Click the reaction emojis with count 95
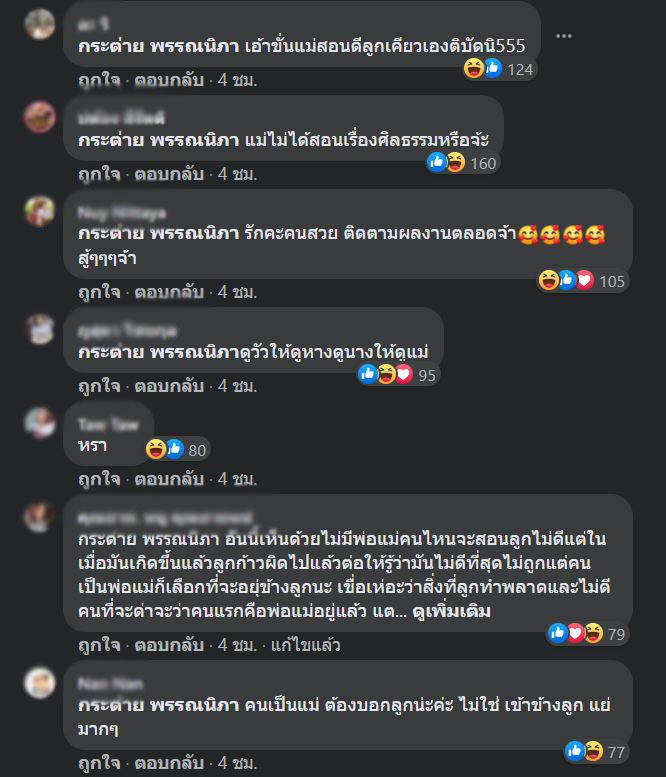Screen dimensions: 666x777 (x=398, y=375)
